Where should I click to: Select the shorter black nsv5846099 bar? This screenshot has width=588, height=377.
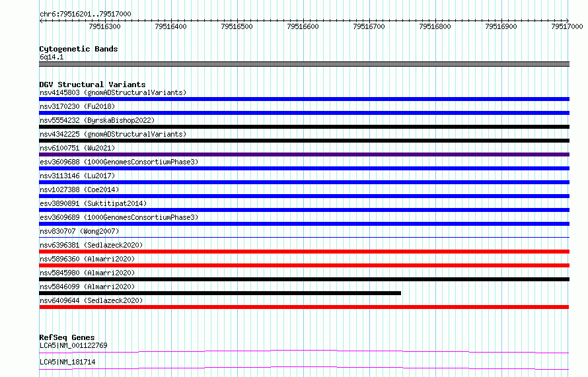[220, 293]
